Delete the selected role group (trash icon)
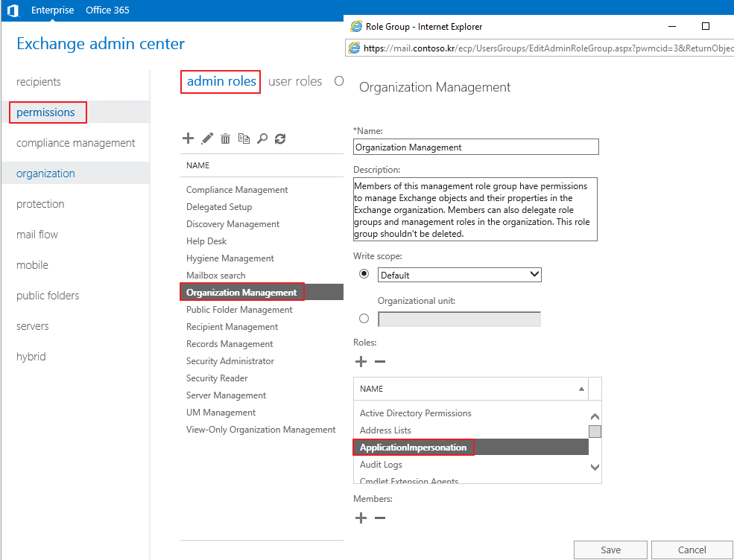This screenshot has height=560, width=734. (x=225, y=139)
